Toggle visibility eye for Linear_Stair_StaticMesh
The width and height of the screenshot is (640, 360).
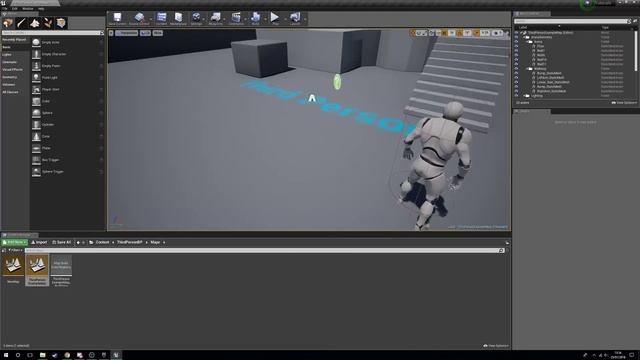[516, 82]
